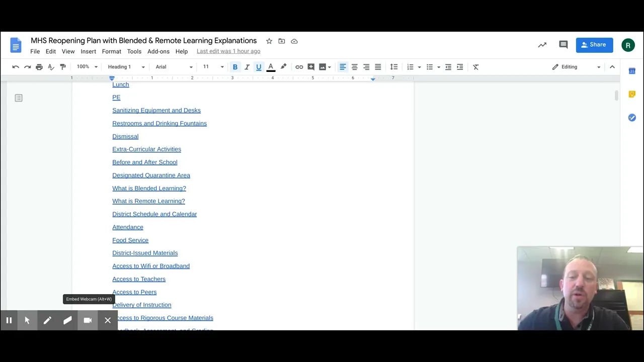This screenshot has height=362, width=644.
Task: Insert link using the link icon
Action: click(x=299, y=67)
